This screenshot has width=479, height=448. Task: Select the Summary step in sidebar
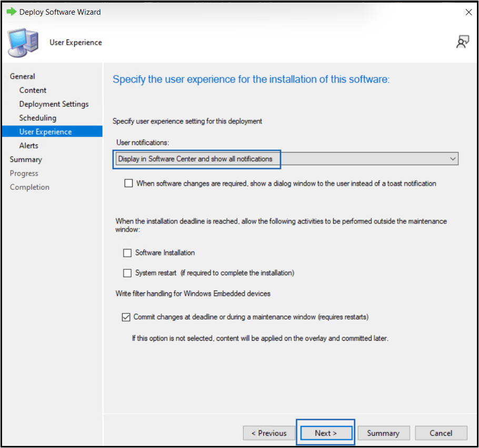click(x=26, y=159)
